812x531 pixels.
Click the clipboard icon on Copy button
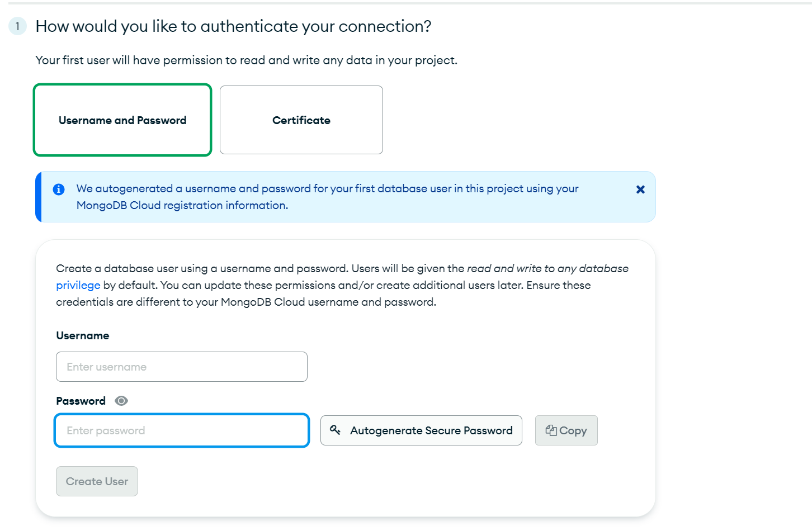(x=551, y=430)
